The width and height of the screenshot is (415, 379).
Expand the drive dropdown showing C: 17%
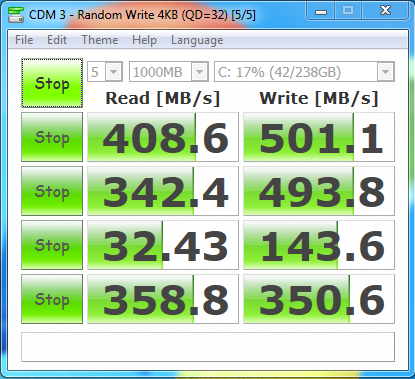point(385,72)
